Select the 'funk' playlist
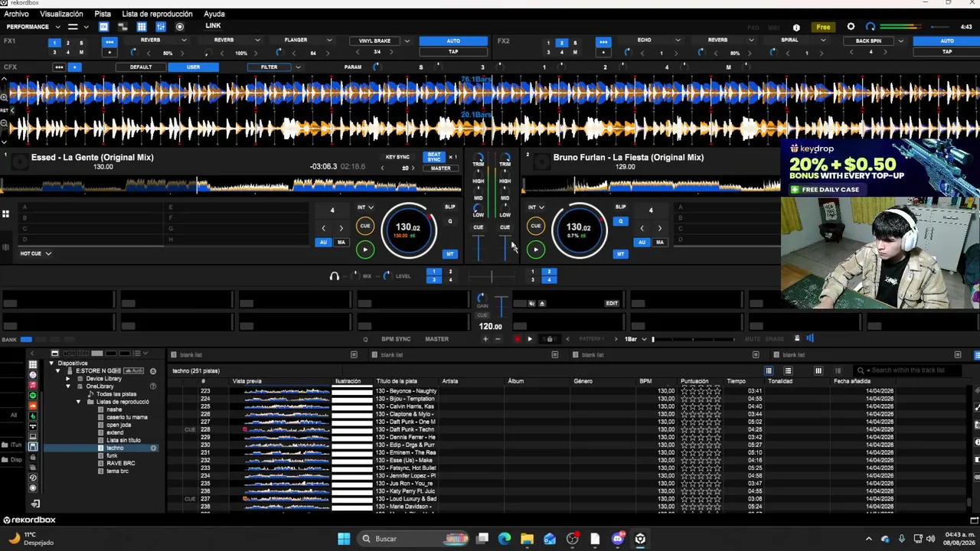This screenshot has height=551, width=980. point(112,456)
